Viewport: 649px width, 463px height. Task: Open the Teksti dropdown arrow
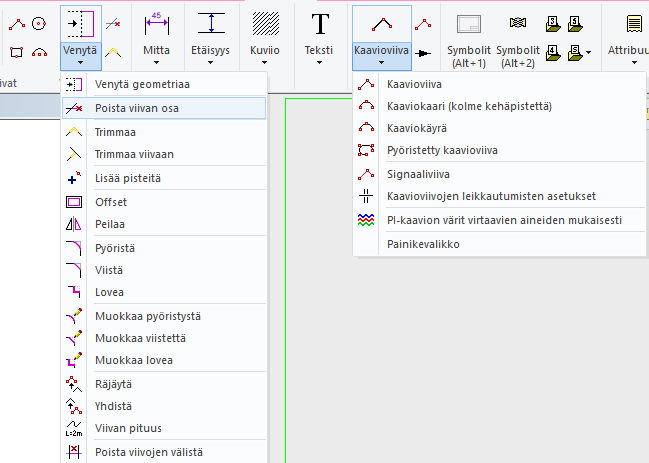coord(320,62)
